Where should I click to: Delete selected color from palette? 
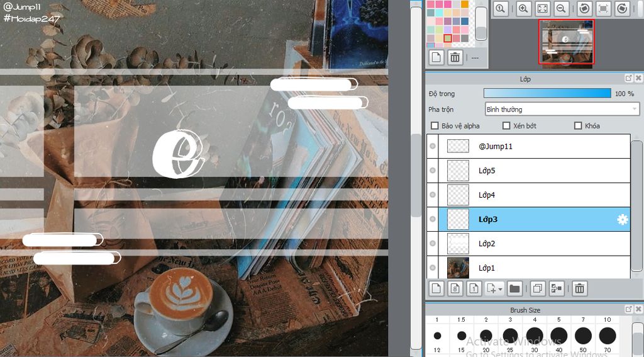point(455,57)
